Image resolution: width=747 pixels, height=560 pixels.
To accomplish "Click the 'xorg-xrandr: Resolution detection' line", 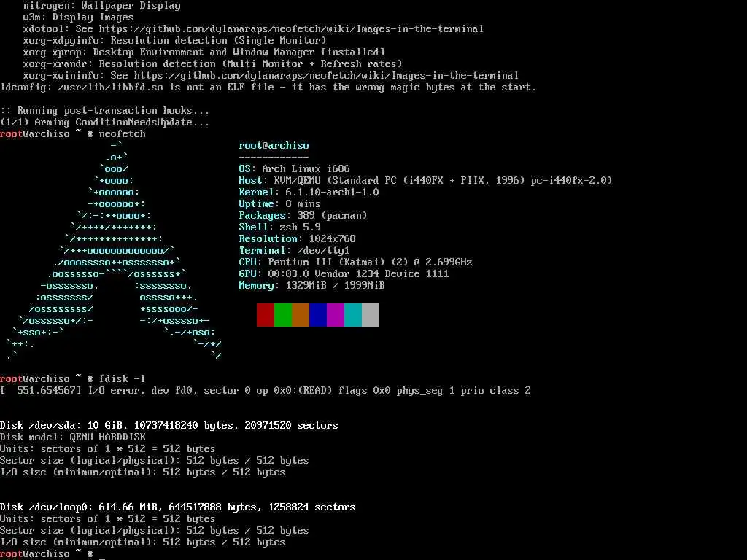I will (213, 64).
